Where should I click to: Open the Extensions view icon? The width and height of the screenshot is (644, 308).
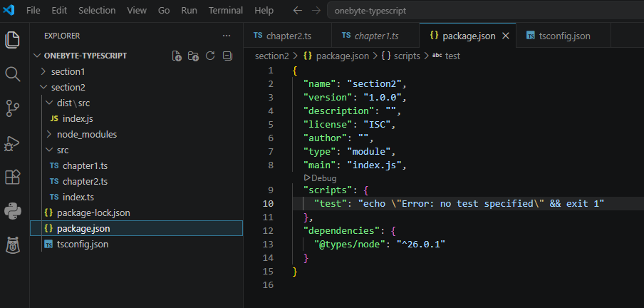(x=12, y=178)
